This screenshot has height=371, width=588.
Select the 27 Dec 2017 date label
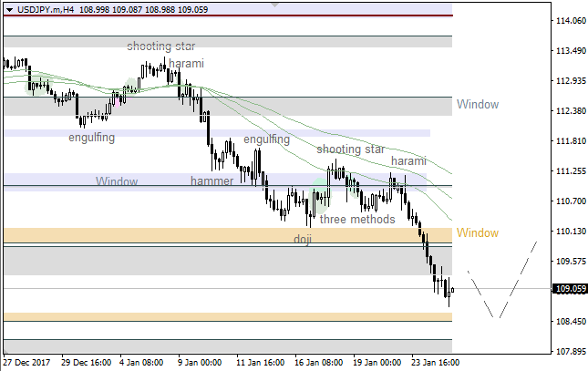point(29,363)
